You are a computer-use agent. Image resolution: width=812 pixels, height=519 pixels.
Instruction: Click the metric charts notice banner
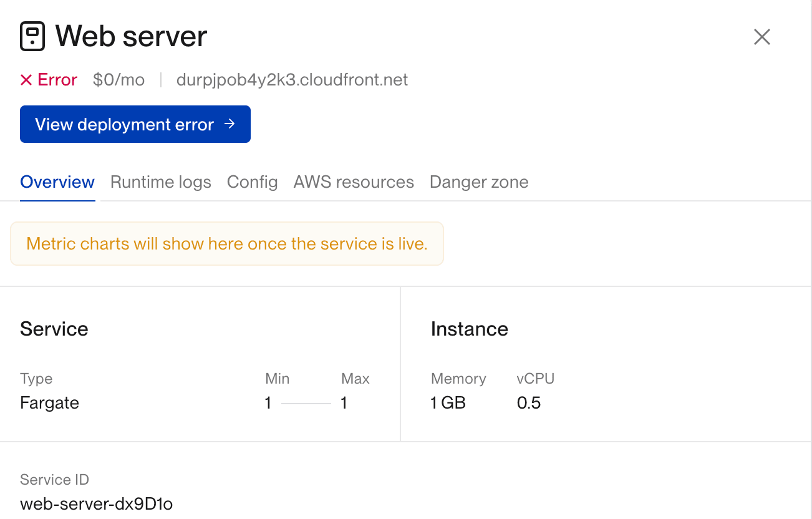[227, 243]
